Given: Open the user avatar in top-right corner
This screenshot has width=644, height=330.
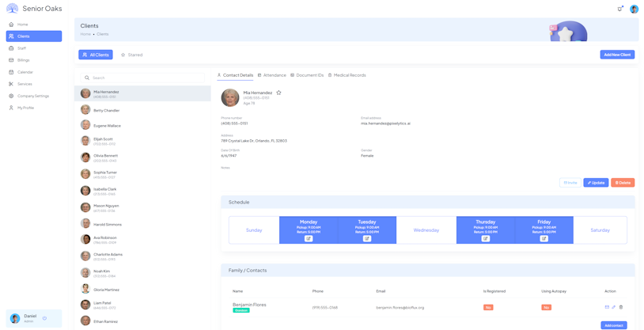Looking at the screenshot, I should tap(634, 9).
